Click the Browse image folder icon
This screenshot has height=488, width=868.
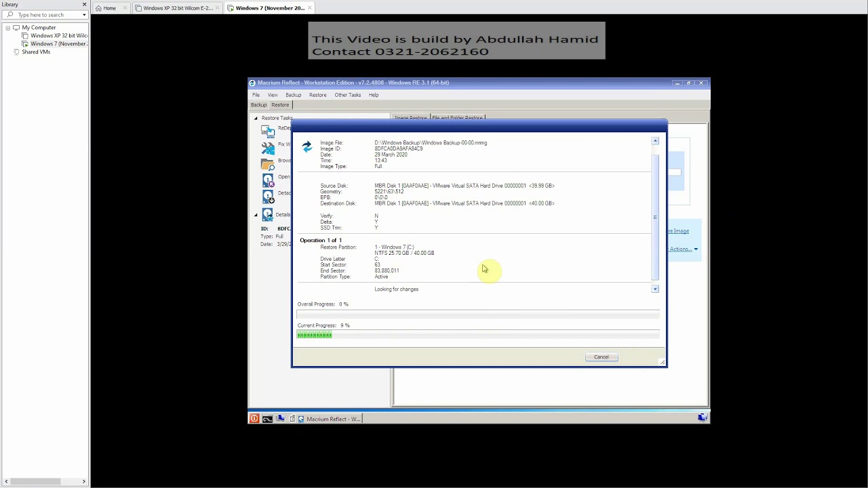268,163
